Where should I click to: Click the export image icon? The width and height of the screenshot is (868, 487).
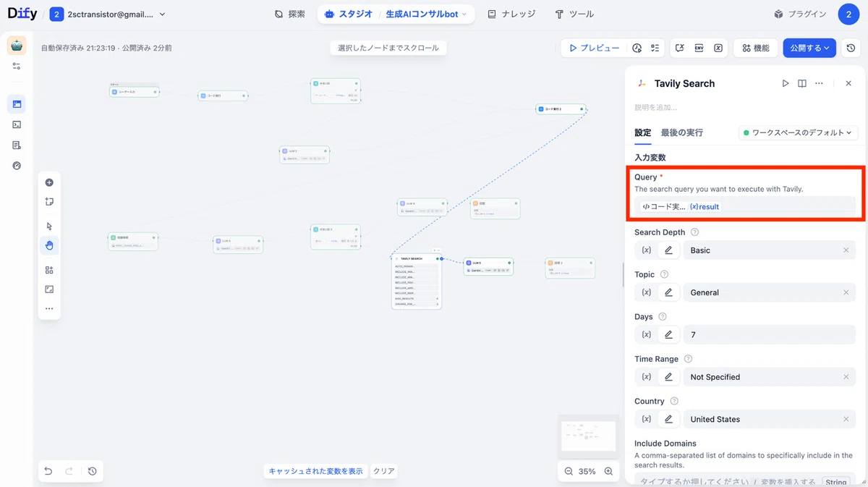pyautogui.click(x=49, y=289)
